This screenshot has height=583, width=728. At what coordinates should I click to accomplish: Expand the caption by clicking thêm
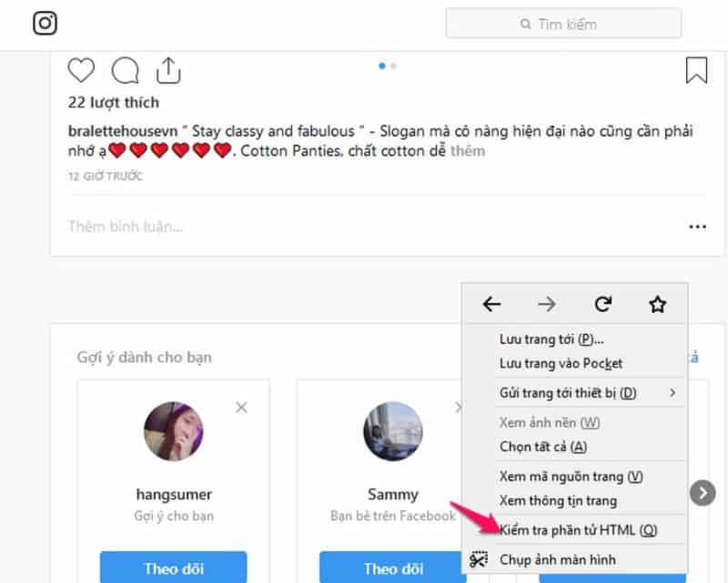click(469, 151)
